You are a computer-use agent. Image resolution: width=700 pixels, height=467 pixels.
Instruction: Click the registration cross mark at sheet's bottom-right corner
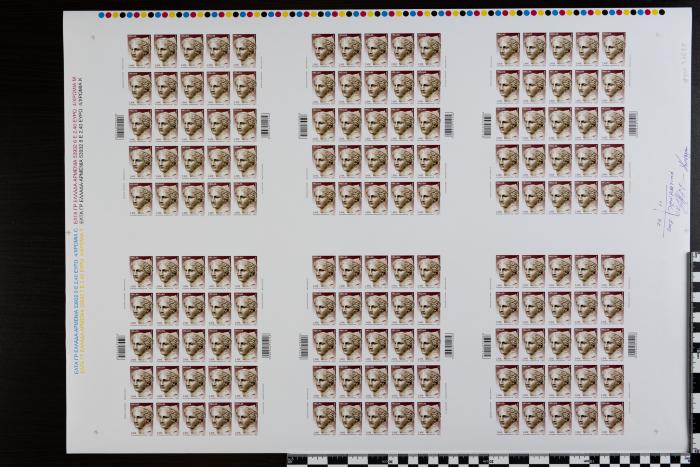[656, 431]
